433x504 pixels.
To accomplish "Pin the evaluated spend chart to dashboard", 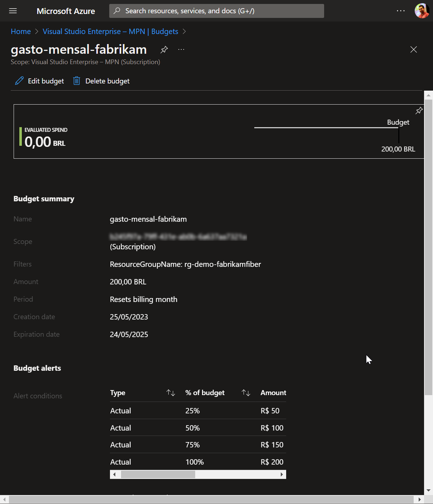I will tap(419, 111).
